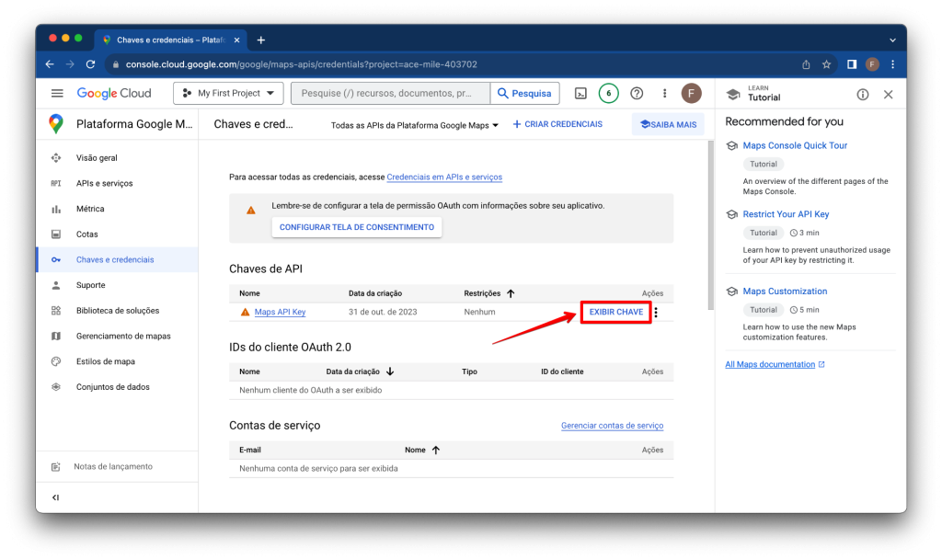The width and height of the screenshot is (942, 560).
Task: Open Credenciais em APIs e serviços link
Action: pos(444,177)
